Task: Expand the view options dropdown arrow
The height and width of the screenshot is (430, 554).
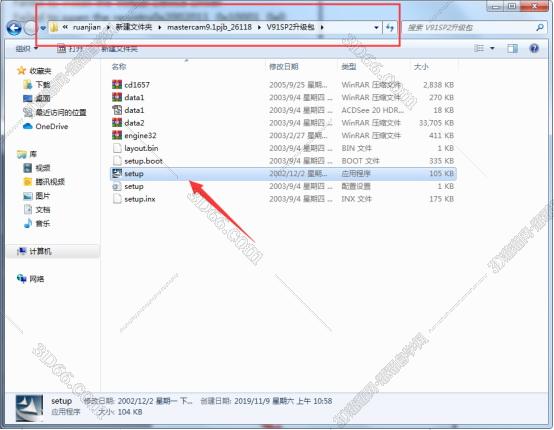Action: point(492,48)
